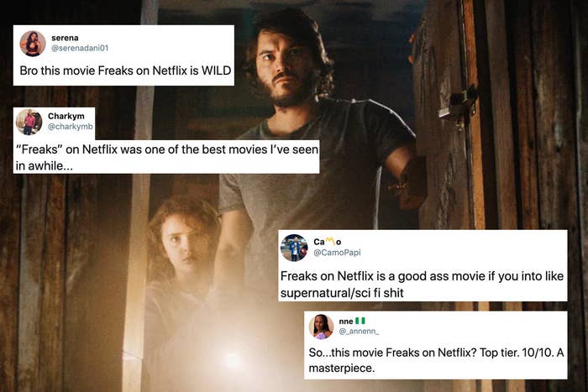Click Charkym's profile avatar
The image size is (588, 392).
29,122
